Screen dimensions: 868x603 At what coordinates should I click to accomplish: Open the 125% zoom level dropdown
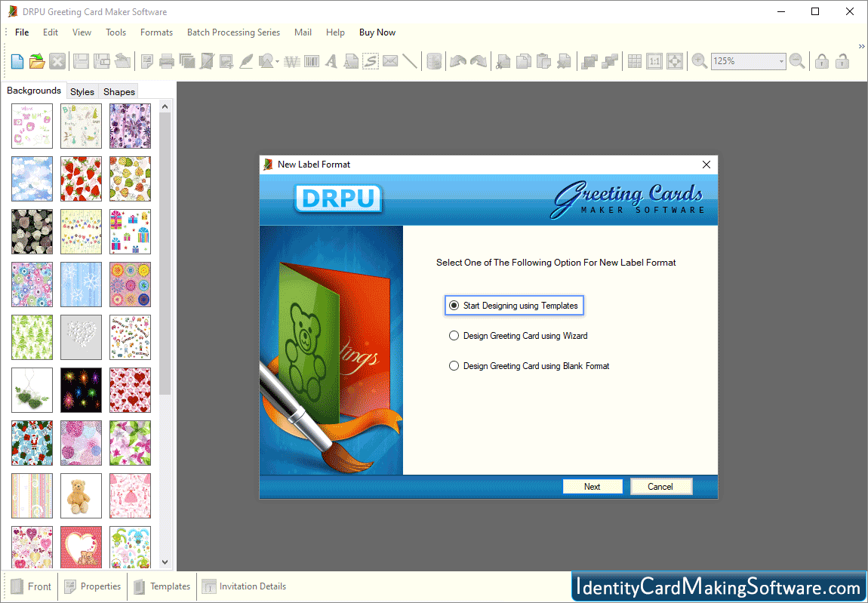click(x=781, y=61)
